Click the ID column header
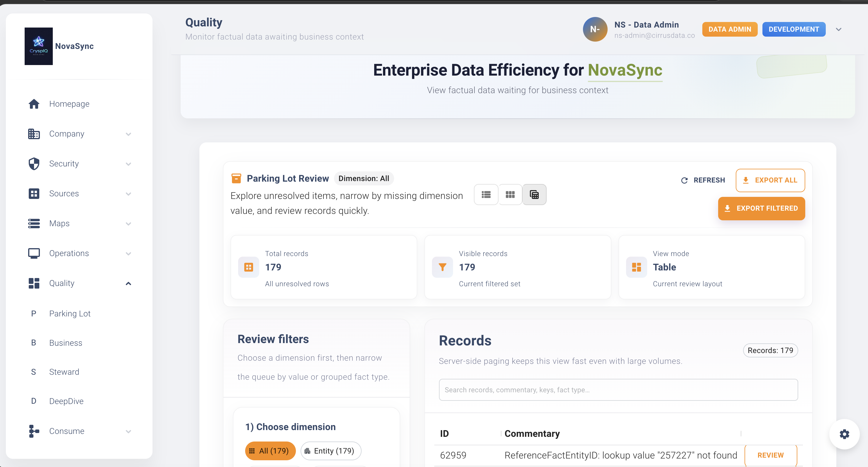Image resolution: width=868 pixels, height=467 pixels. (x=445, y=434)
